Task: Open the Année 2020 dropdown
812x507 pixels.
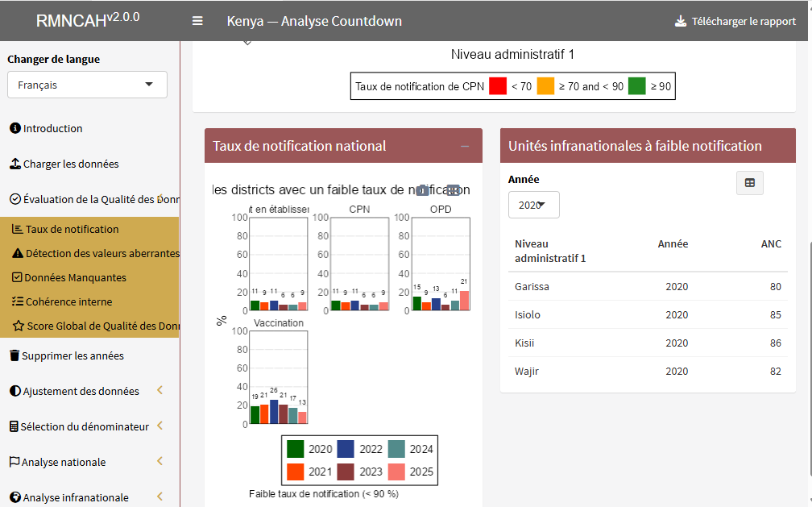Action: 533,205
